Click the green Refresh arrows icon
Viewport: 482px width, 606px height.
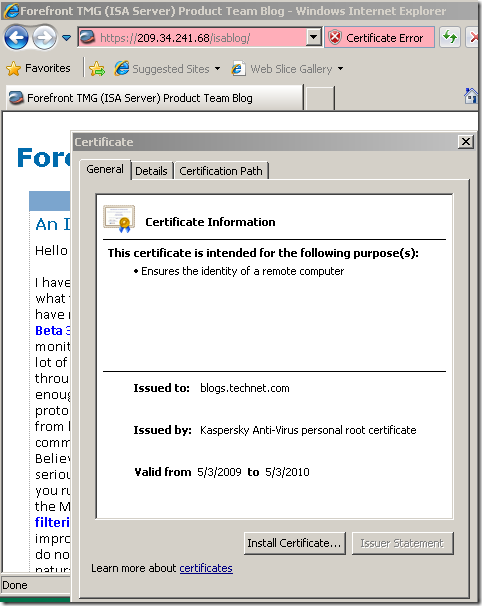(450, 37)
